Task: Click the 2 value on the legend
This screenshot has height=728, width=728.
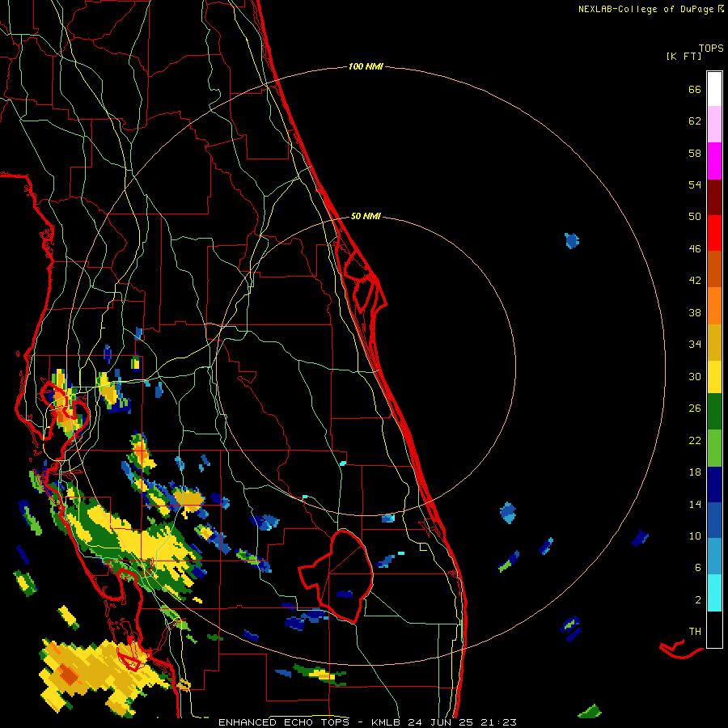Action: [x=698, y=600]
